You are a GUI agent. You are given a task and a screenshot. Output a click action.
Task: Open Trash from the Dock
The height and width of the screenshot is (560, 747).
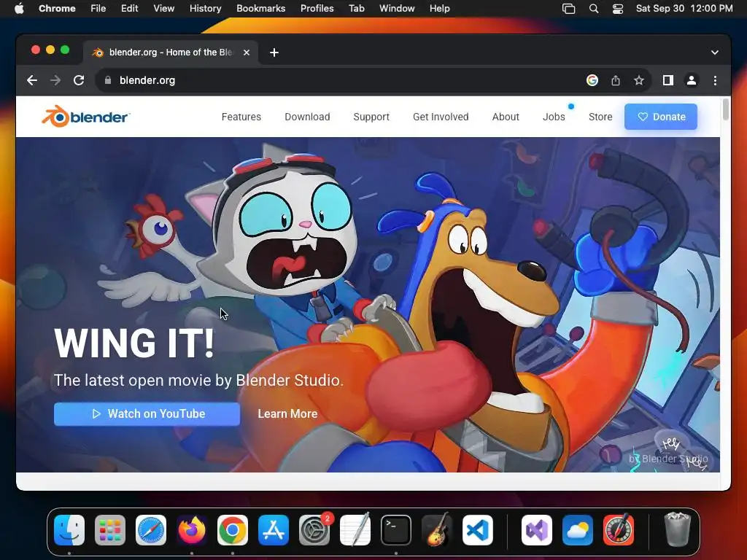click(x=677, y=529)
